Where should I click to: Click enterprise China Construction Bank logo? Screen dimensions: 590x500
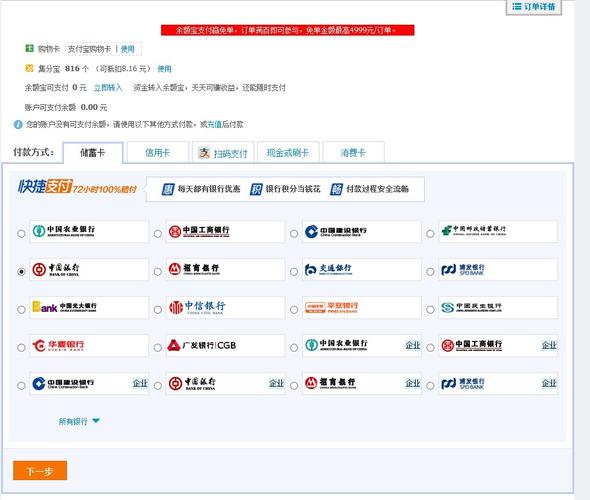[x=63, y=383]
